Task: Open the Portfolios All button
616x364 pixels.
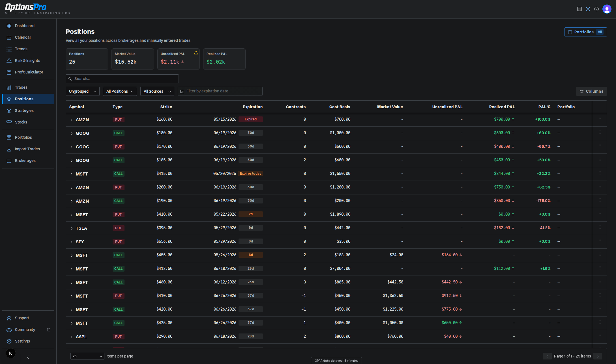Action: click(x=585, y=32)
